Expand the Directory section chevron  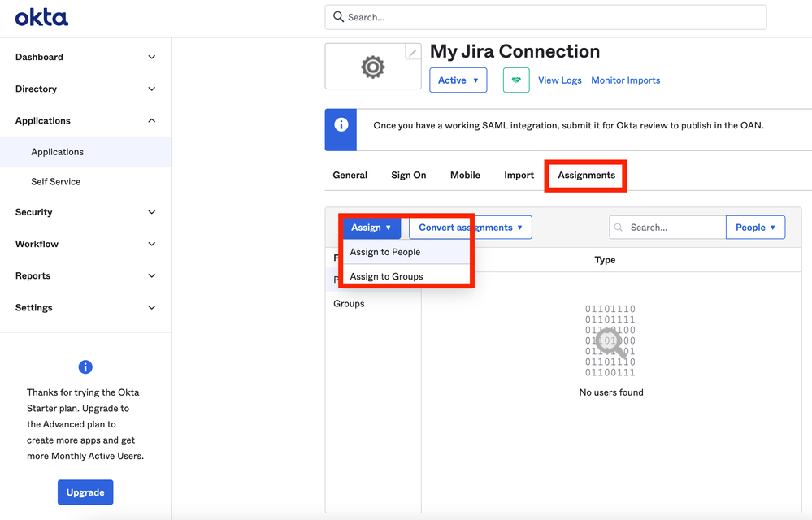[152, 89]
